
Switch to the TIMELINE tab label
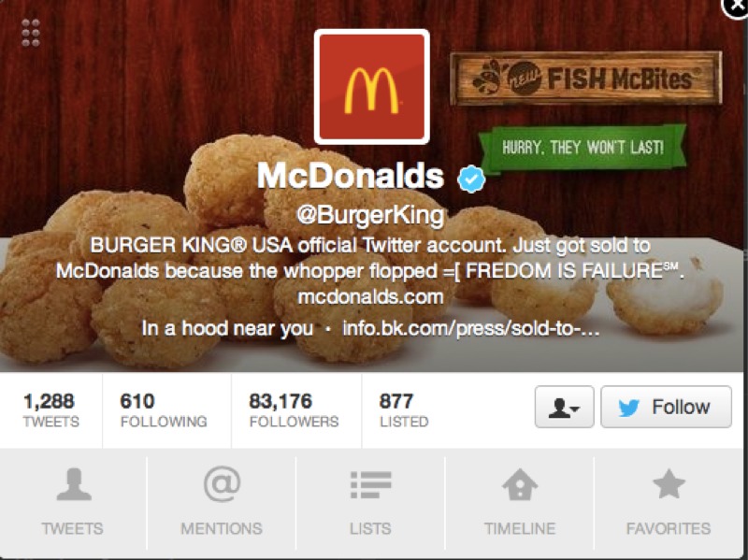[520, 528]
